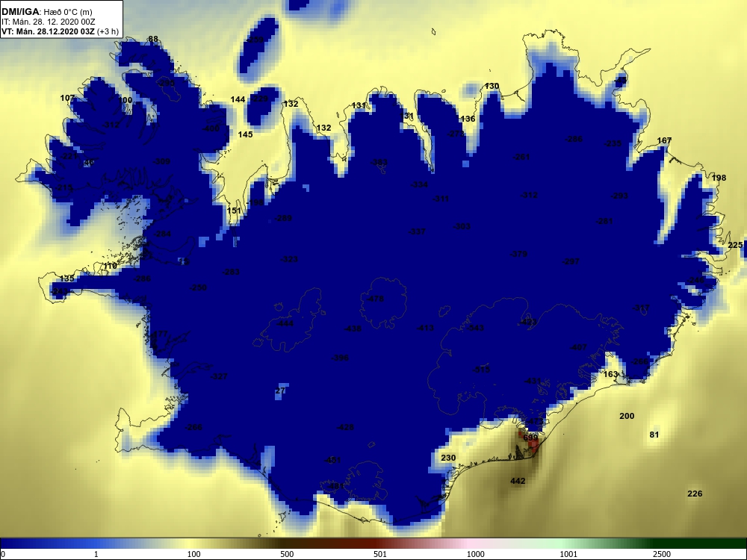
Task: Click the map value 81
Action: [654, 435]
